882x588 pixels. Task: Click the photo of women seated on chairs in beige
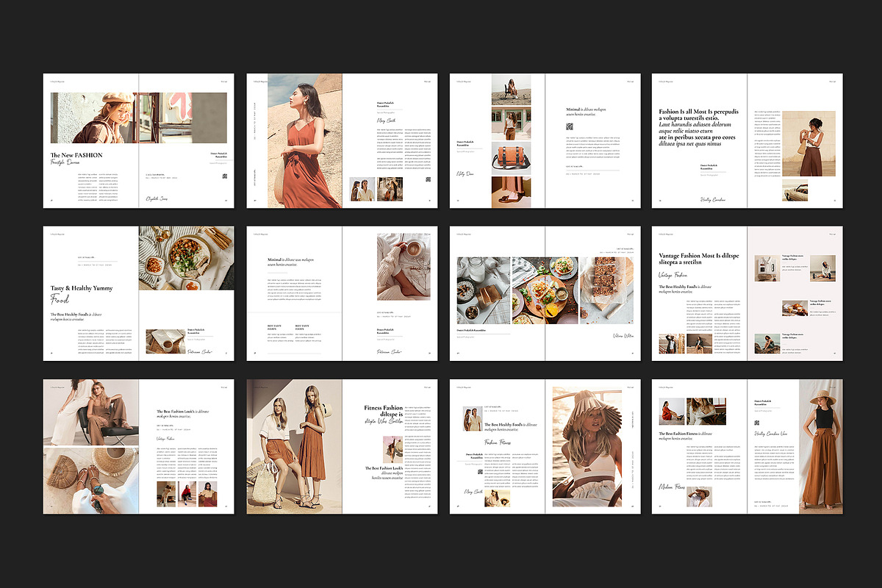[x=91, y=413]
